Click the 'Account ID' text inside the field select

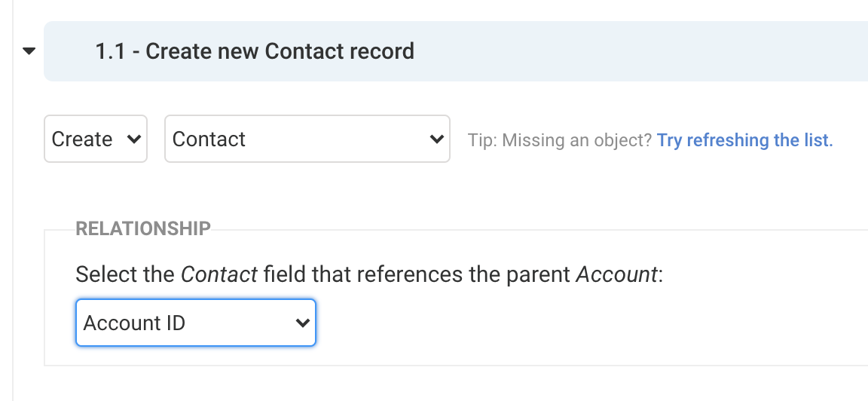(134, 323)
